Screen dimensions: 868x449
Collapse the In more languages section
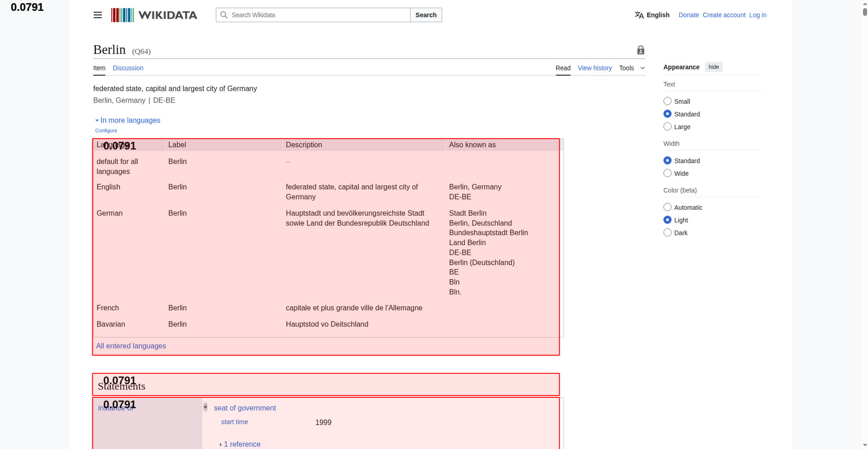tap(128, 120)
